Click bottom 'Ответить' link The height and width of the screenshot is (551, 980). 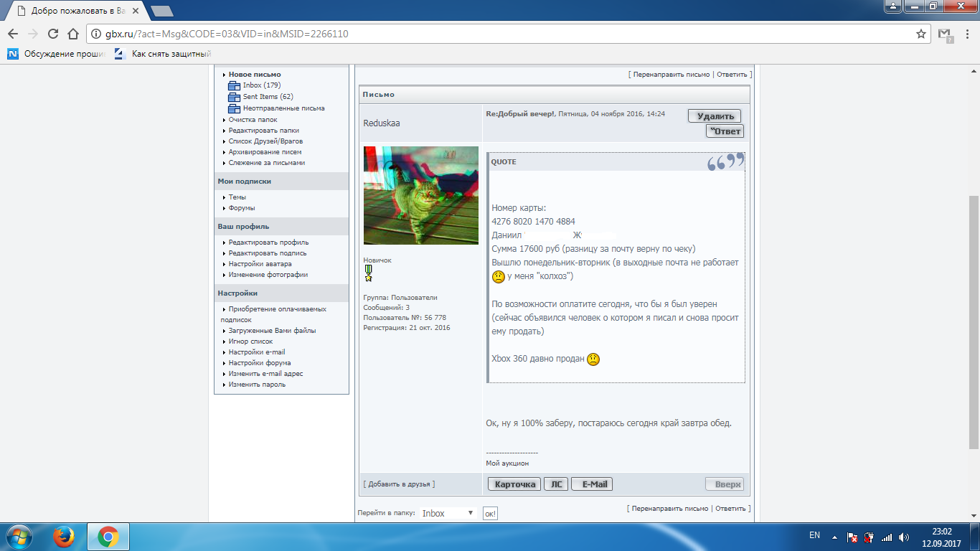731,509
